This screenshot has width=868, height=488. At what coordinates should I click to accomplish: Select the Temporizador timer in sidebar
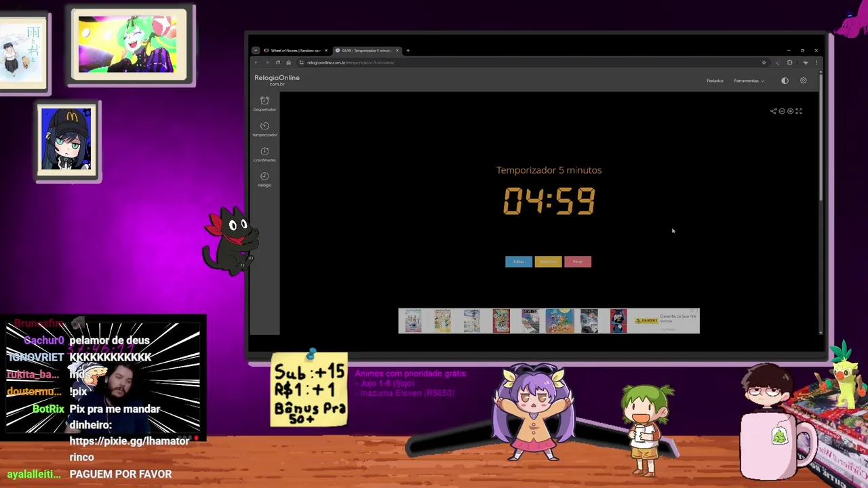(264, 129)
